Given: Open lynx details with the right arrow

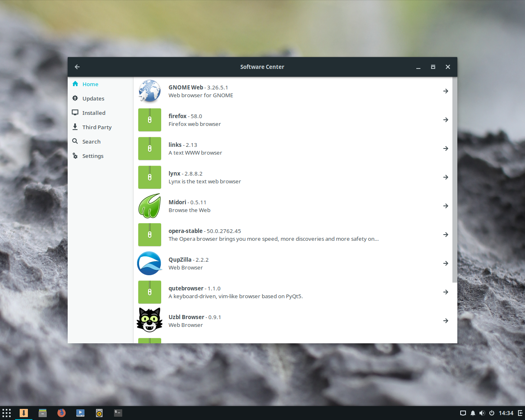Looking at the screenshot, I should (x=445, y=177).
